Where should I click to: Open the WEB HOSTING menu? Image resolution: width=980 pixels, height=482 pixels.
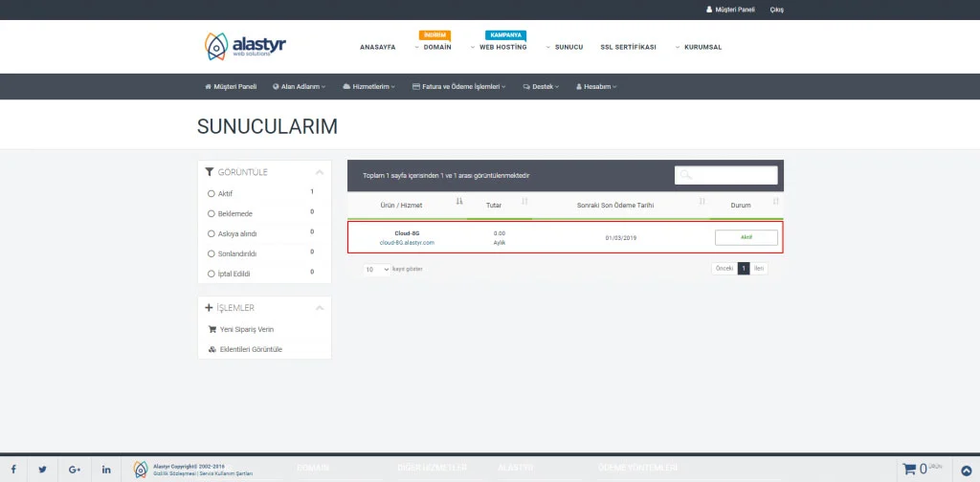pyautogui.click(x=502, y=47)
